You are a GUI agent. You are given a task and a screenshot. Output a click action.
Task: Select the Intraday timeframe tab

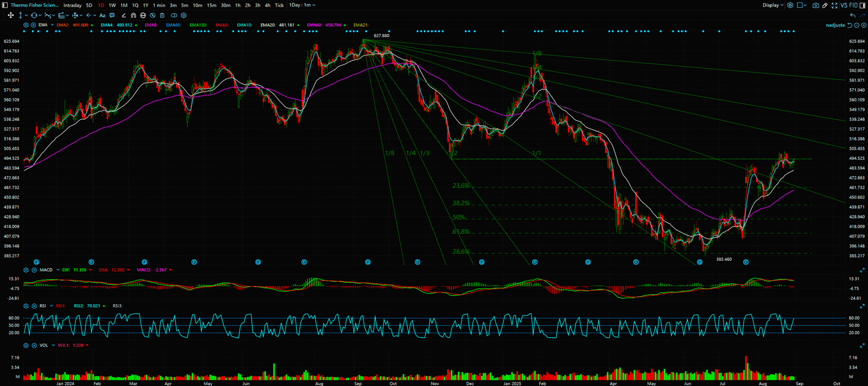[72, 5]
